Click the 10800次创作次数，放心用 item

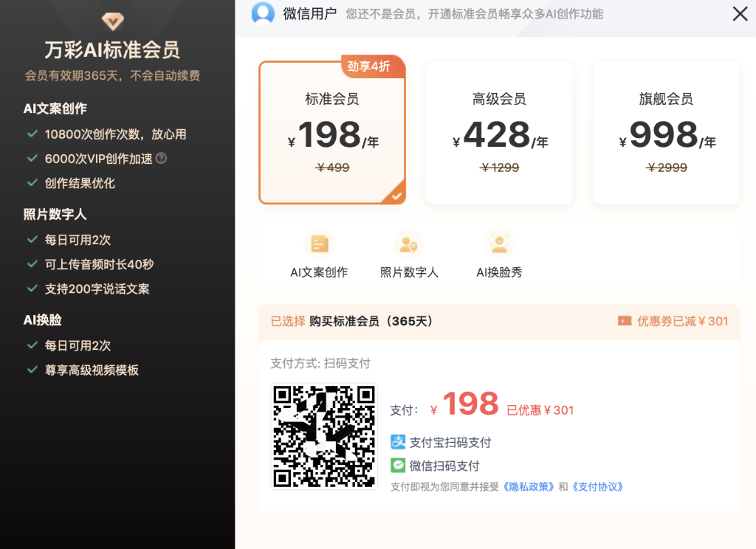(115, 134)
